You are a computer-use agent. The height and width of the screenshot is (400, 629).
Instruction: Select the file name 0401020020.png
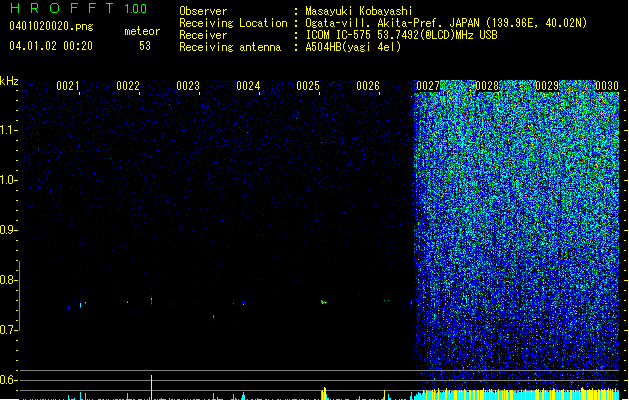51,26
